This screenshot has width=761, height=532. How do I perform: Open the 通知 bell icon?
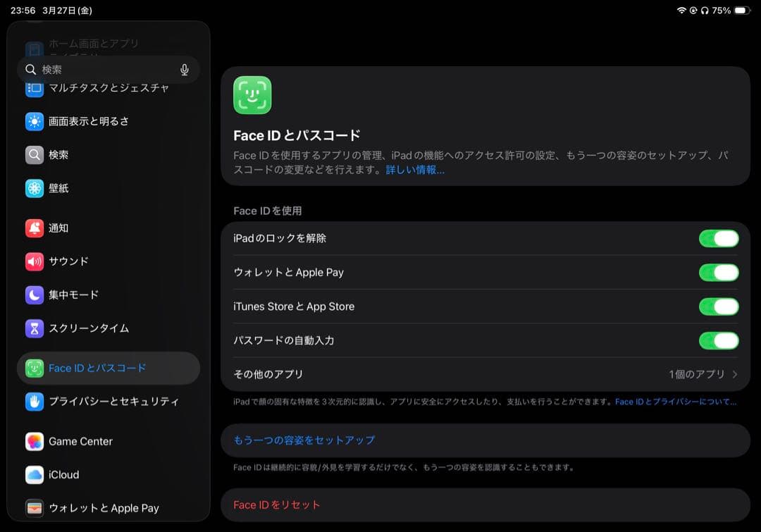35,228
